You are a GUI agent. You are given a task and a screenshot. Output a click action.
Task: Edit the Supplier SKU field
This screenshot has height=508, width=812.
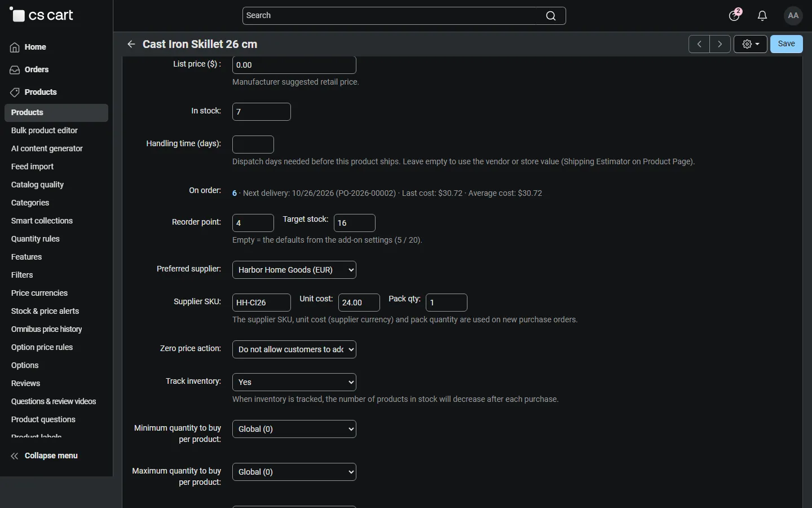point(262,303)
